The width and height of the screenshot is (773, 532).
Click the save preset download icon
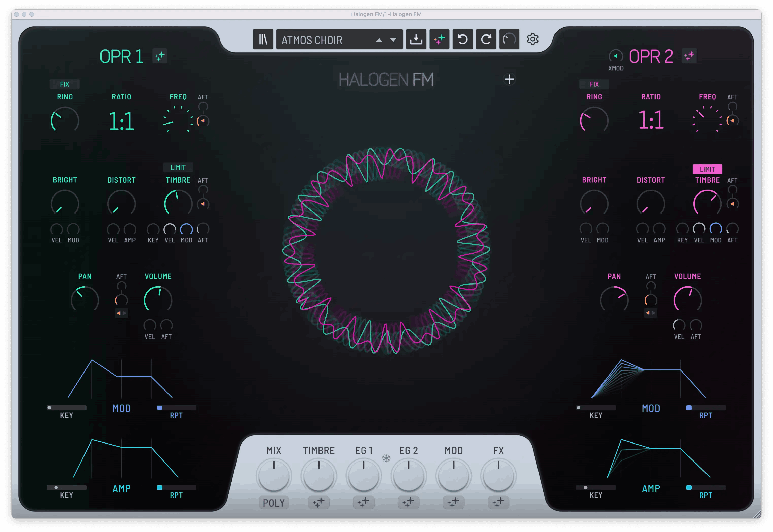[x=416, y=39]
